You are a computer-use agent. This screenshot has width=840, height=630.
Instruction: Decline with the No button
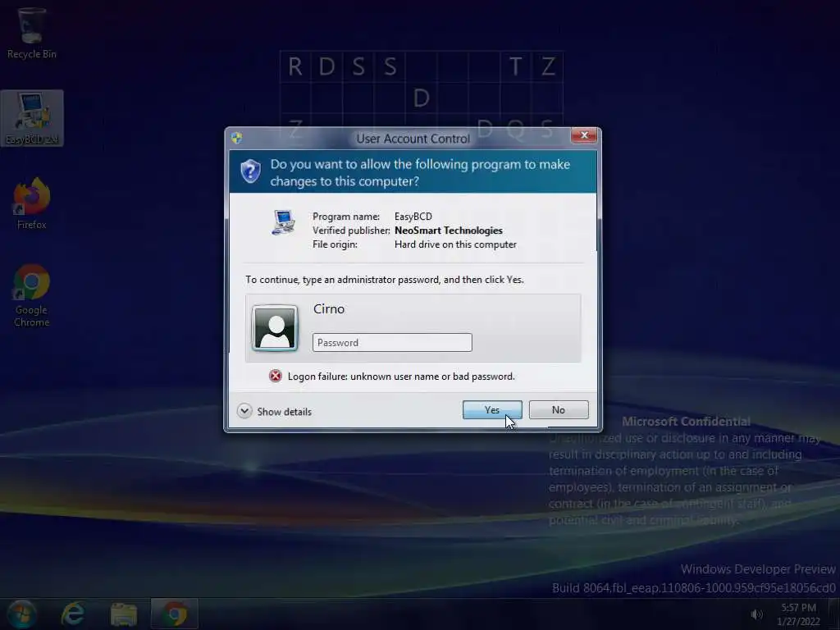tap(559, 410)
